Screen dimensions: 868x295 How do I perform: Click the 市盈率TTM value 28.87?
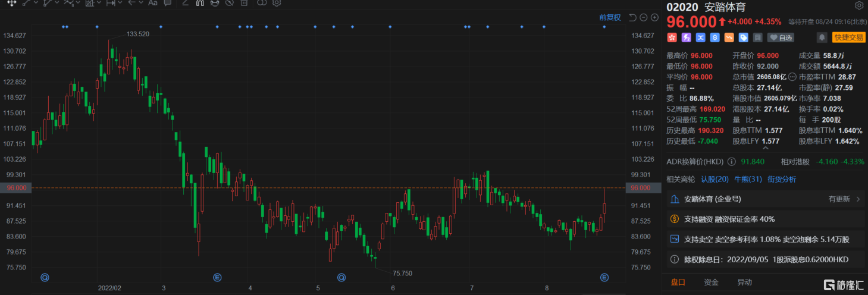[847, 77]
